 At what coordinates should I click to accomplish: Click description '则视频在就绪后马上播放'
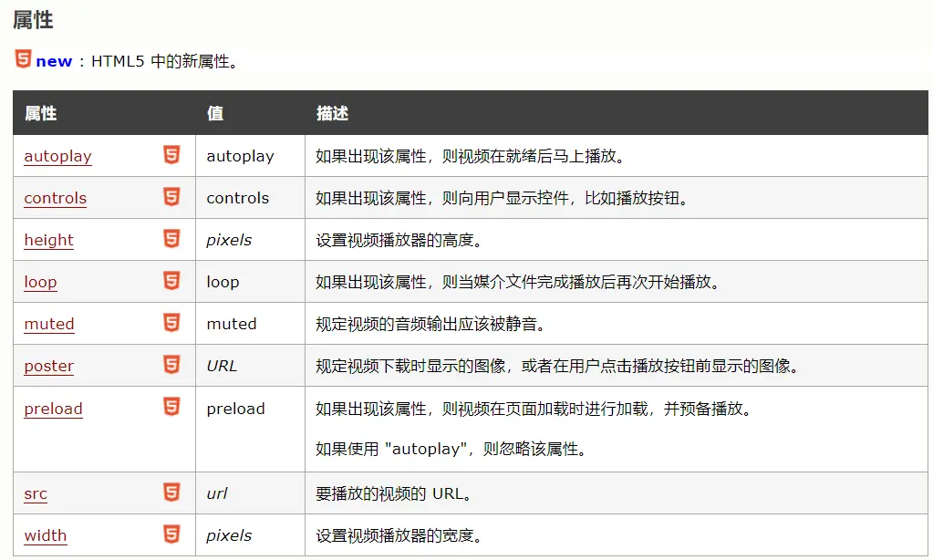(534, 156)
